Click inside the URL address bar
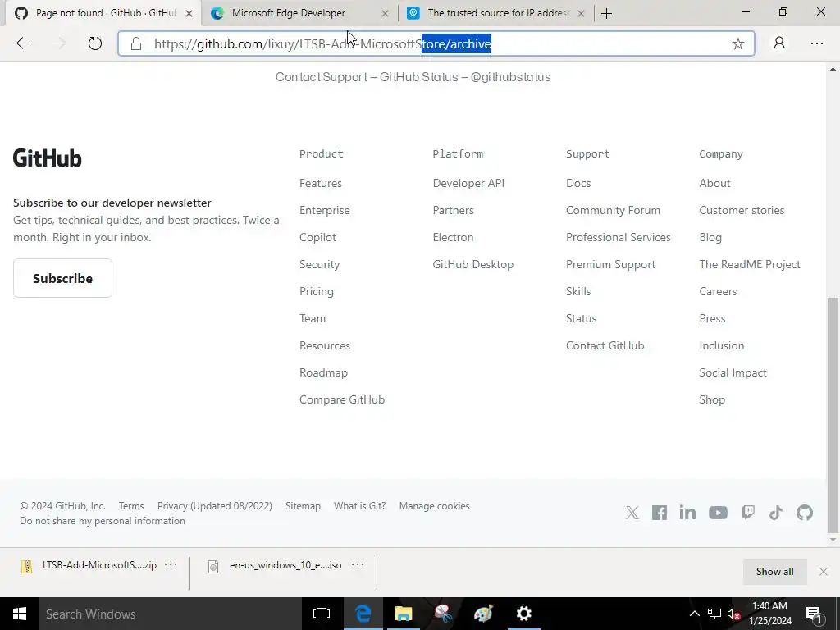Screen dimensions: 840x630 436,44
